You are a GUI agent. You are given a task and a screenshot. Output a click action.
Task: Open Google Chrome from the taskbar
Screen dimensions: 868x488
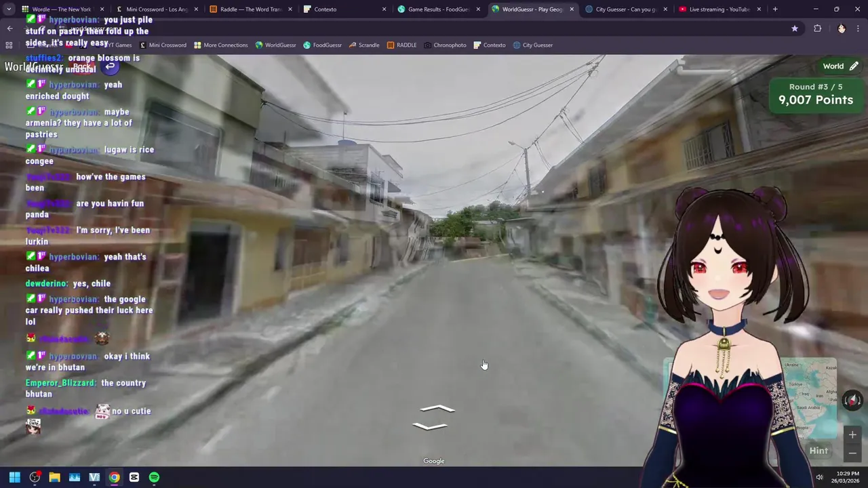point(114,477)
